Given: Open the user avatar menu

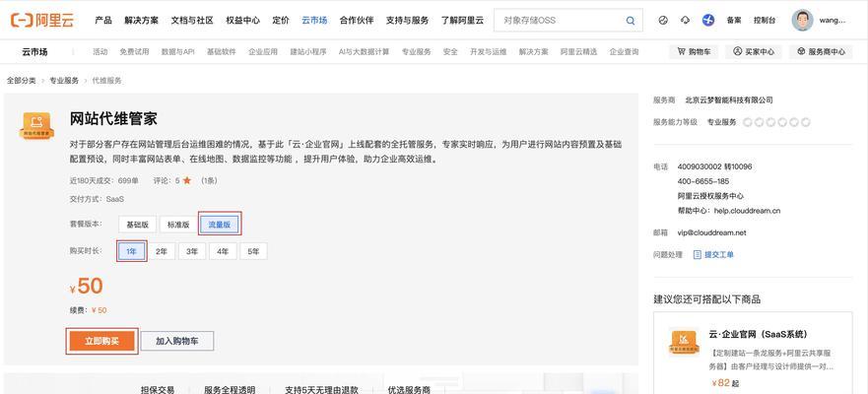Looking at the screenshot, I should [802, 21].
